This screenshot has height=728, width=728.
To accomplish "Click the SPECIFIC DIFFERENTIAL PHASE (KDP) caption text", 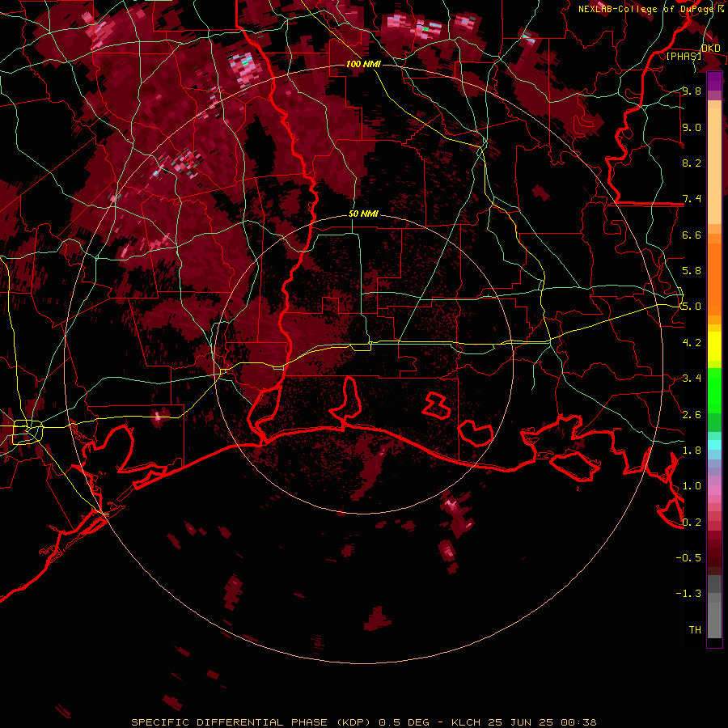I will pos(251,722).
